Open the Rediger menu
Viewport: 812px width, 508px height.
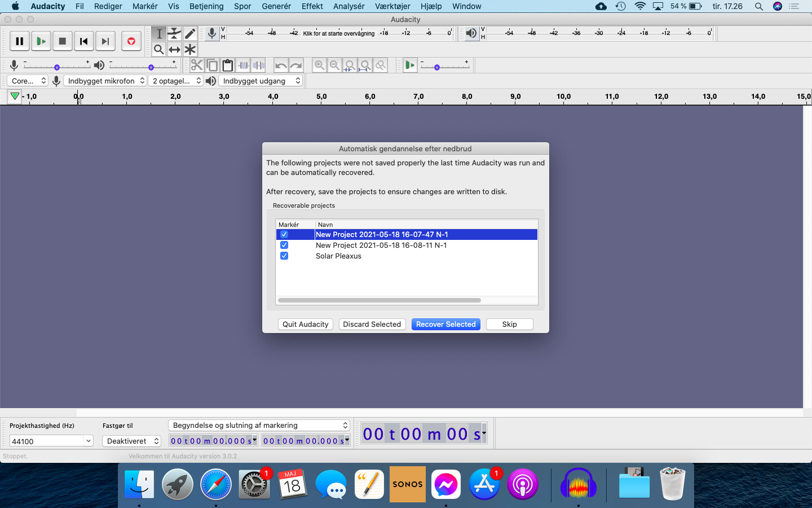click(108, 6)
